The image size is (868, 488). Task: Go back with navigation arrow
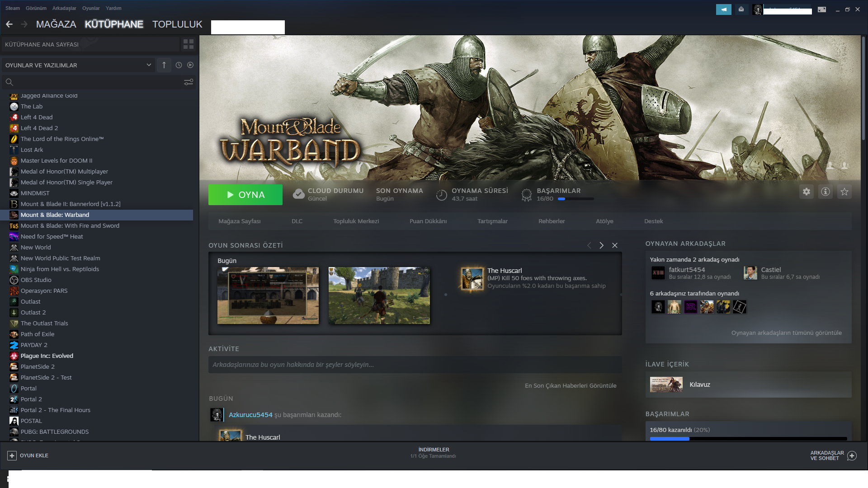tap(9, 24)
